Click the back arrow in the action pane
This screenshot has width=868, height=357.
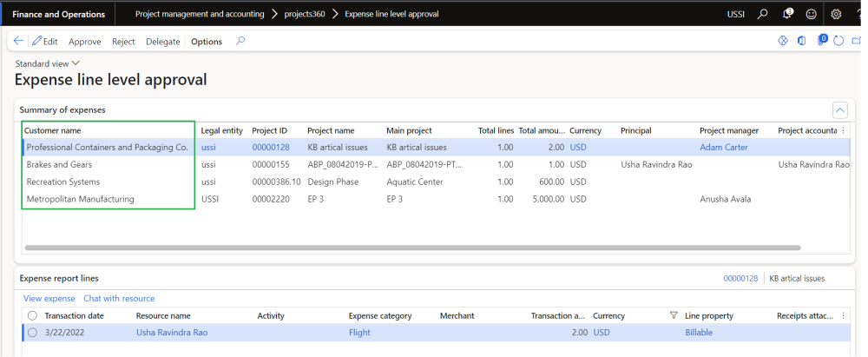(x=18, y=41)
